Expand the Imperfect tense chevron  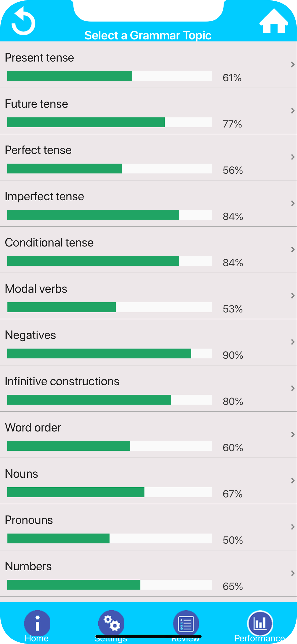click(x=292, y=203)
